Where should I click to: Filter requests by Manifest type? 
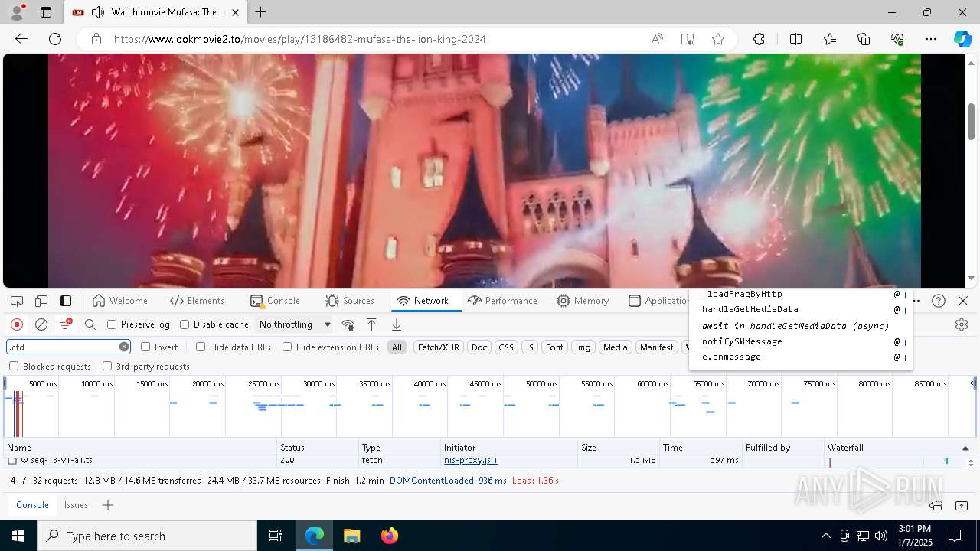pos(656,347)
